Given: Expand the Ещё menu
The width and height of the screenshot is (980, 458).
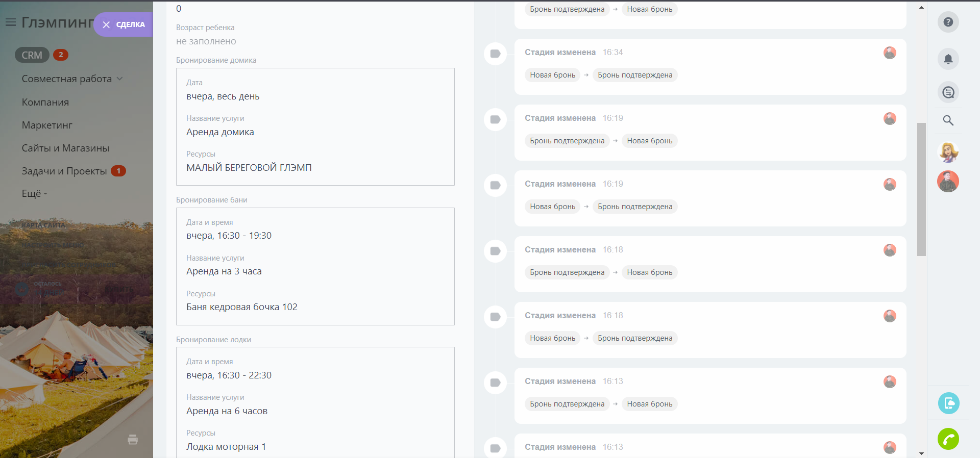Looking at the screenshot, I should click(34, 194).
